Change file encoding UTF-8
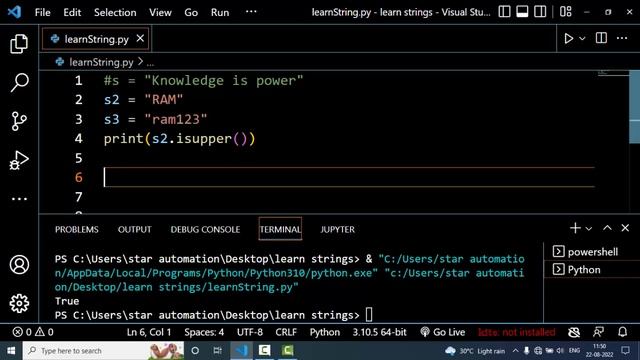The image size is (640, 360). point(250,332)
